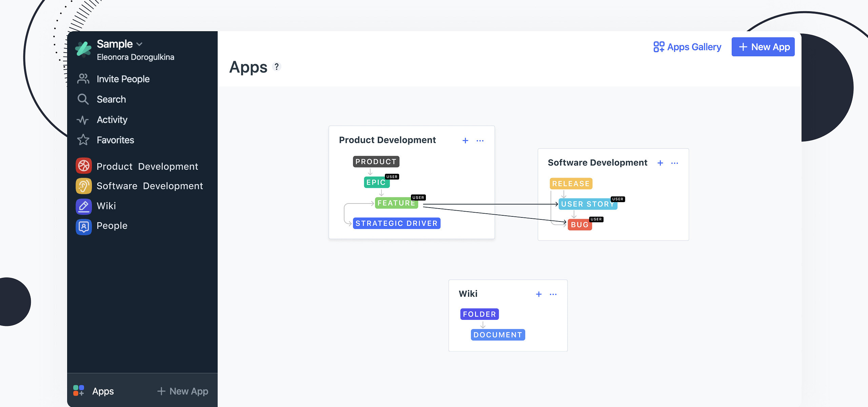This screenshot has width=868, height=407.
Task: Click plus icon on Wiki card
Action: coord(539,294)
